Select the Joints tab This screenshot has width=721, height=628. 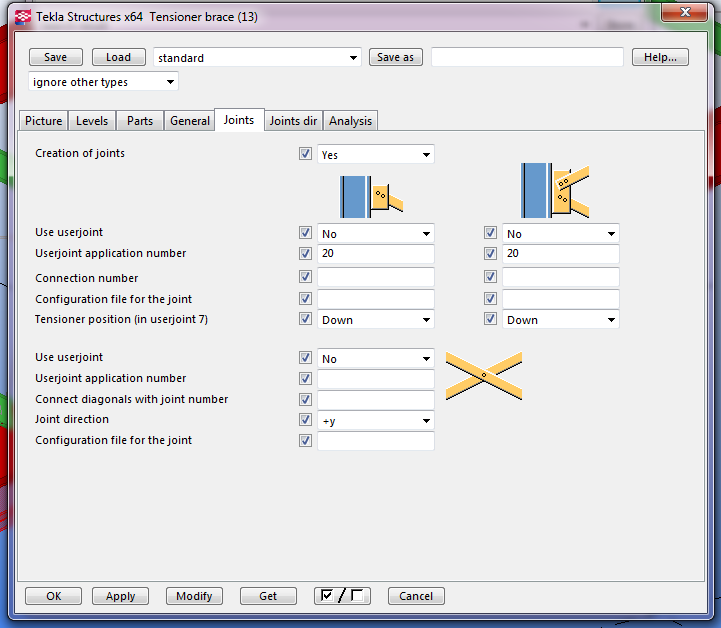[x=239, y=120]
